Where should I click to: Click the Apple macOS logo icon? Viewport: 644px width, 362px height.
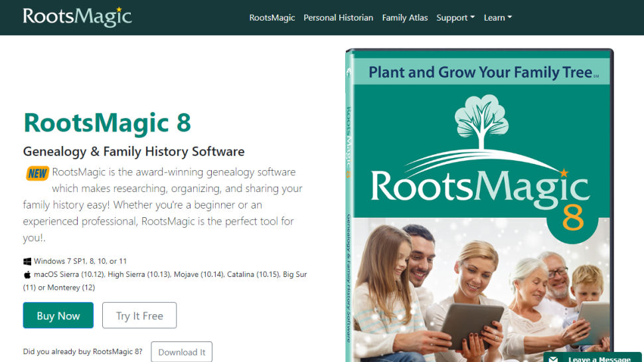pyautogui.click(x=27, y=274)
